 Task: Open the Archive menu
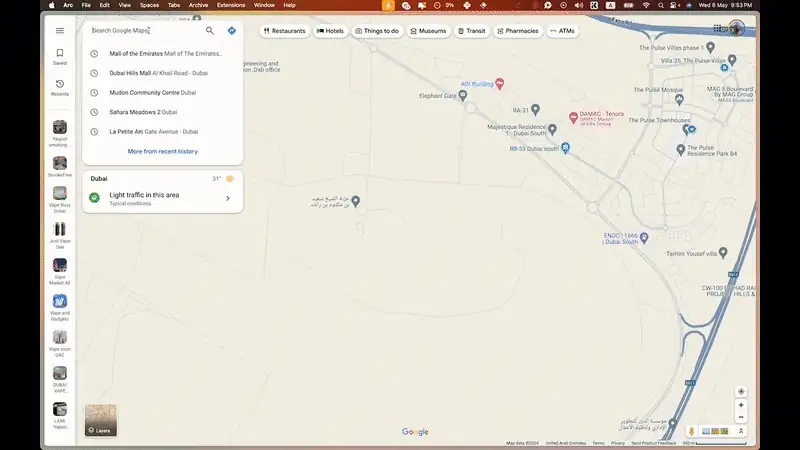tap(198, 5)
